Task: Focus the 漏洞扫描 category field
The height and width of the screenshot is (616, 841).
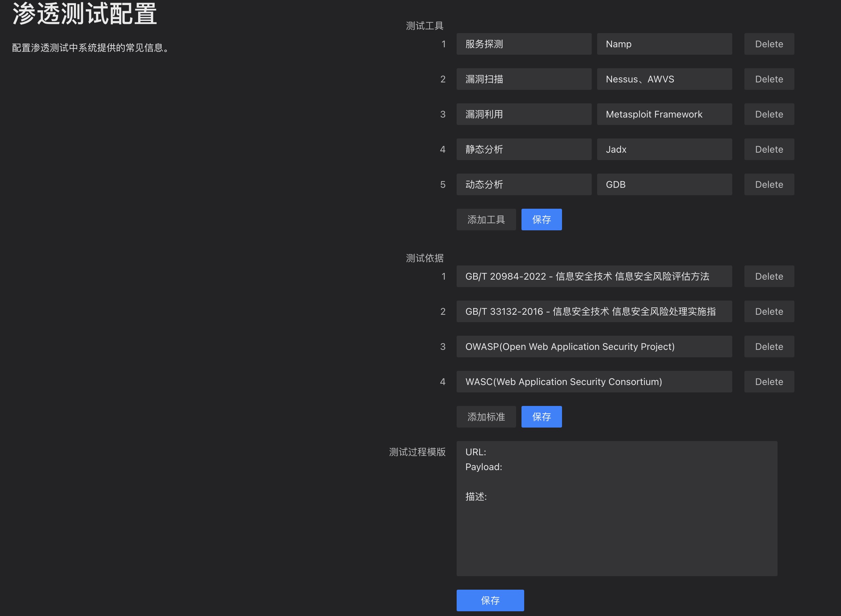Action: (x=524, y=79)
